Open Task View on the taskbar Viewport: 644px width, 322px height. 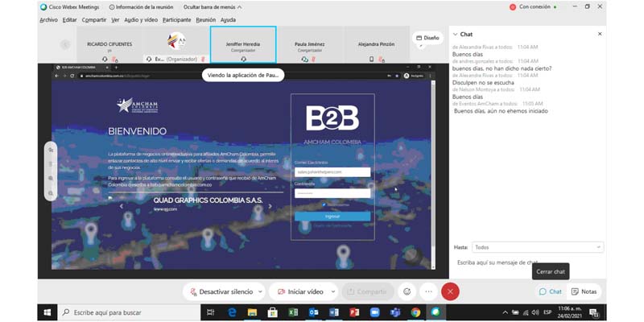pos(210,312)
